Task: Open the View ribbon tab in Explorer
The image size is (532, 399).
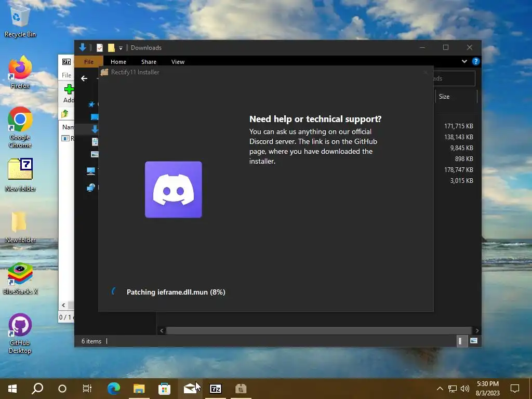Action: 178,62
